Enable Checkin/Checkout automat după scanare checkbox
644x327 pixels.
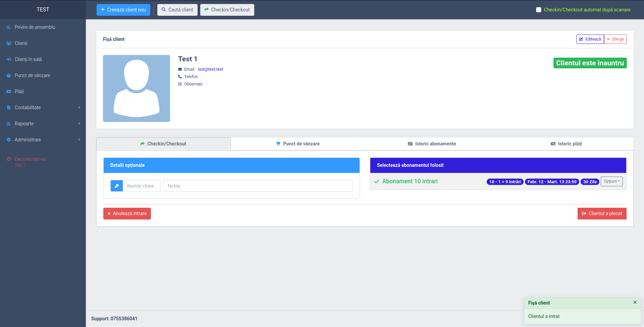click(x=539, y=10)
